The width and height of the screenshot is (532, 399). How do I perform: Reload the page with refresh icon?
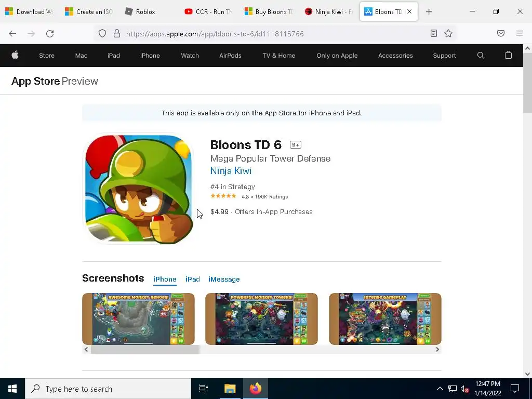click(x=50, y=33)
